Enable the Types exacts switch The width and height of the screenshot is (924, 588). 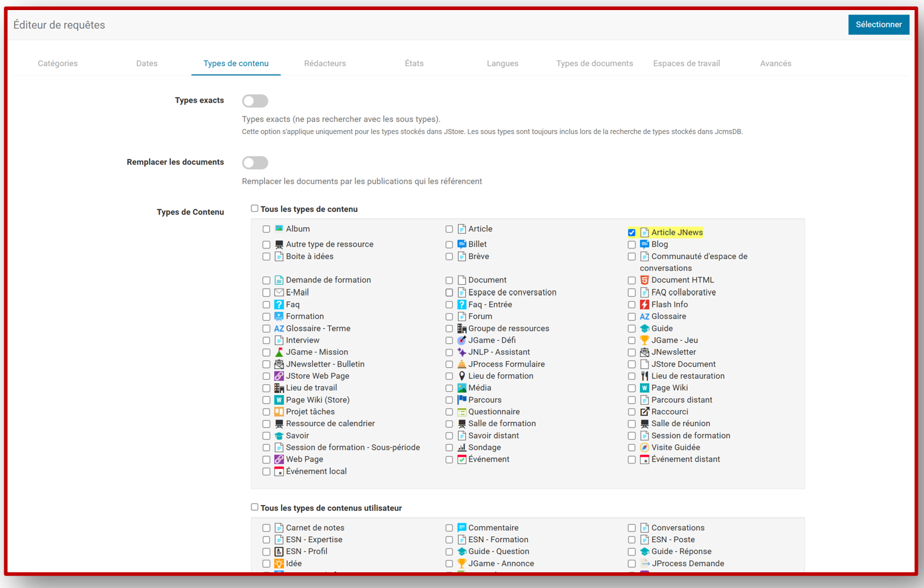(x=255, y=101)
